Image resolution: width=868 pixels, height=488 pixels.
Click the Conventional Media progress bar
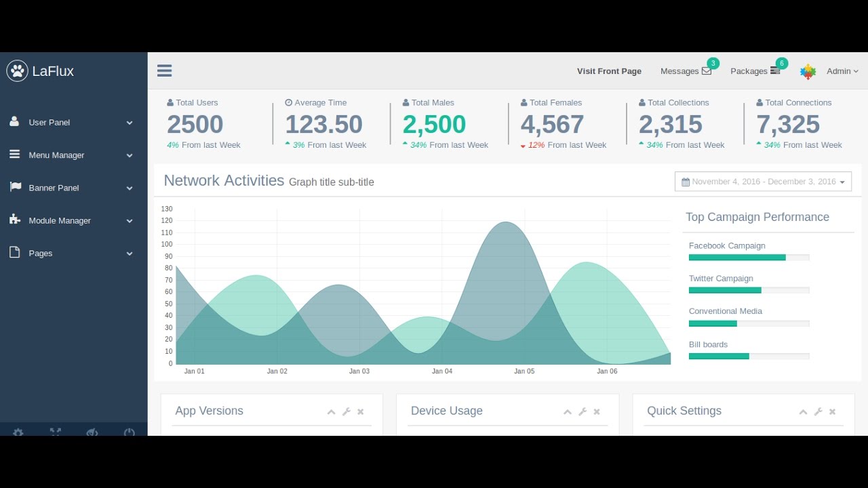(749, 323)
